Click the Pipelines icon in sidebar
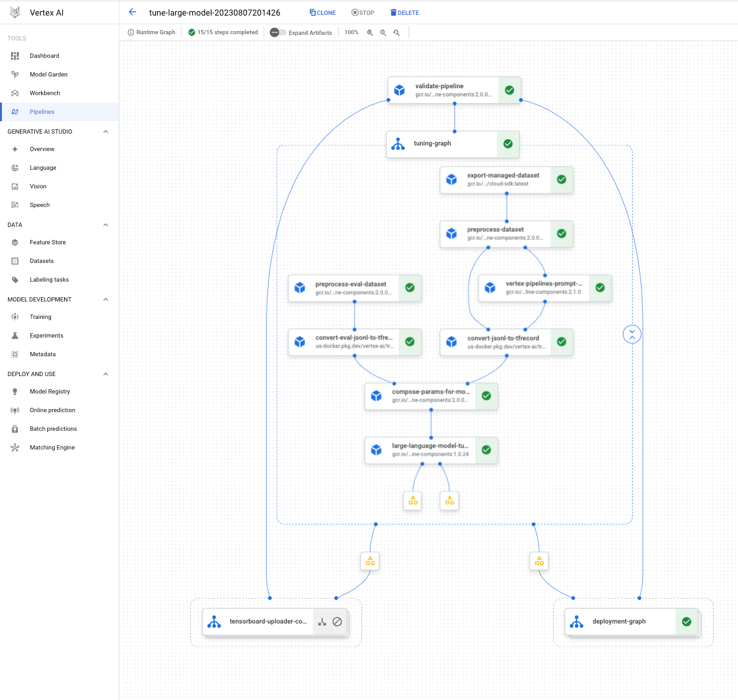The image size is (738, 700). click(15, 111)
